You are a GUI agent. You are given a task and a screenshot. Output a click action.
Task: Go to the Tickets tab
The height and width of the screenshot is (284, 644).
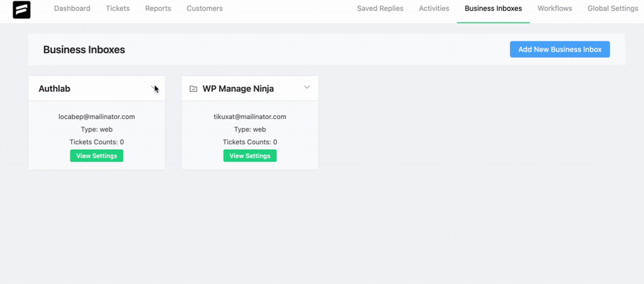(118, 8)
